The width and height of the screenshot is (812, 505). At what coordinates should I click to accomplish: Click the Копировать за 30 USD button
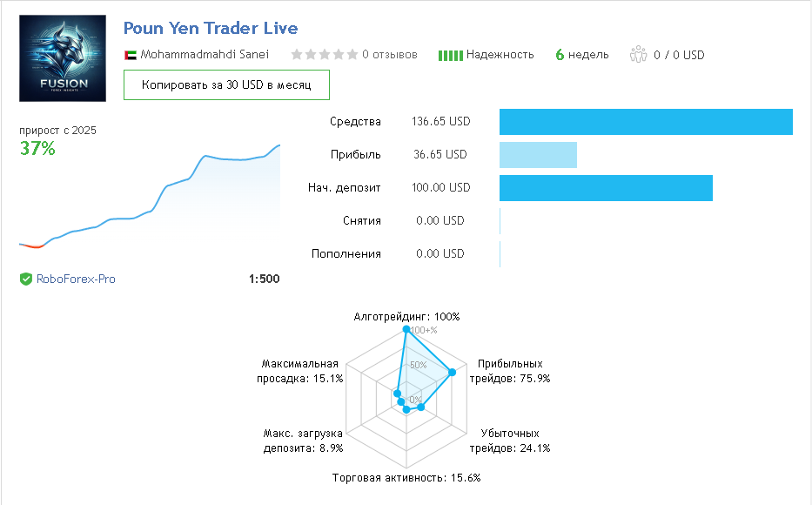tap(226, 85)
